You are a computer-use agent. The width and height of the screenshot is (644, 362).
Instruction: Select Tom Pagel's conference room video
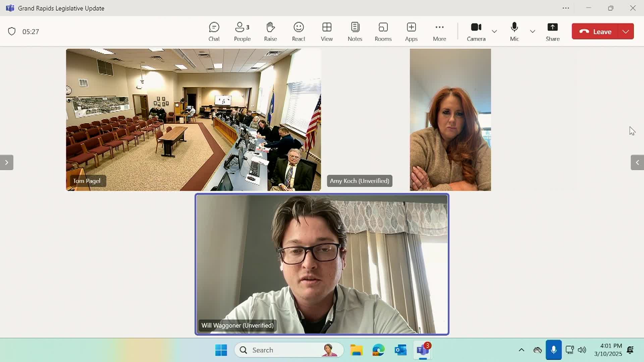[193, 120]
